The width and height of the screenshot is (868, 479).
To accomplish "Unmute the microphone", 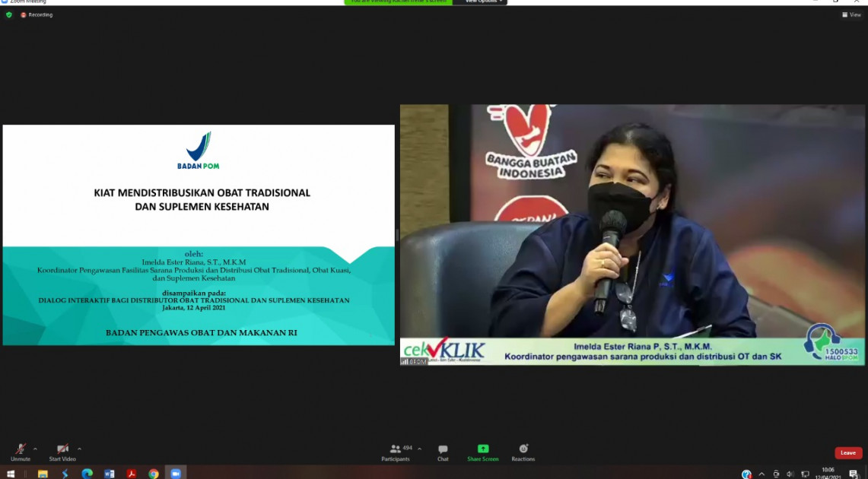I will tap(21, 450).
